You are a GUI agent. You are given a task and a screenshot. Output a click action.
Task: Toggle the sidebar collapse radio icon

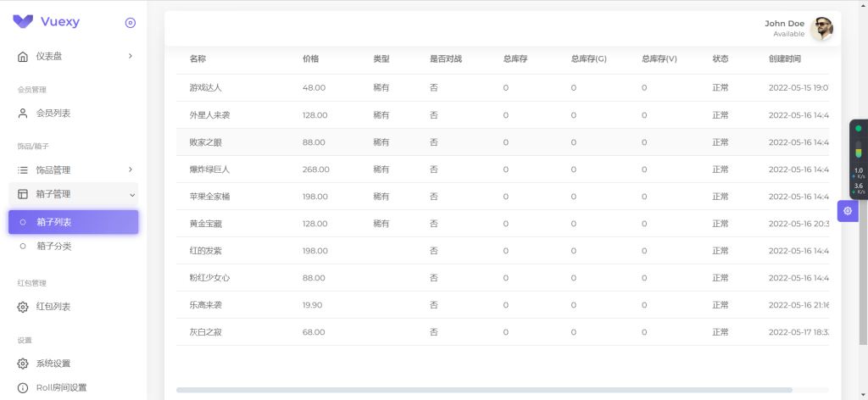[x=130, y=23]
